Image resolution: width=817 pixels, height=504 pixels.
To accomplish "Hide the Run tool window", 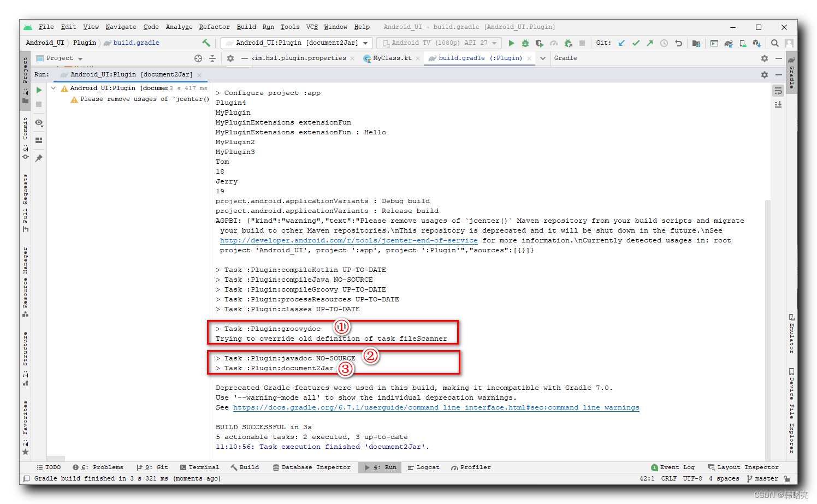I will coord(779,74).
